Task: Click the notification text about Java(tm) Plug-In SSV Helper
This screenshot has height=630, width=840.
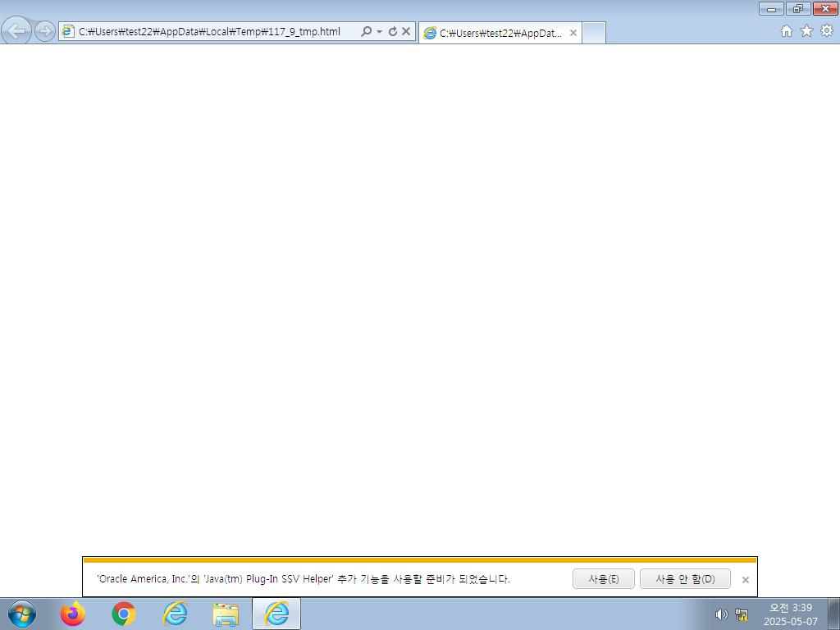Action: (x=304, y=579)
